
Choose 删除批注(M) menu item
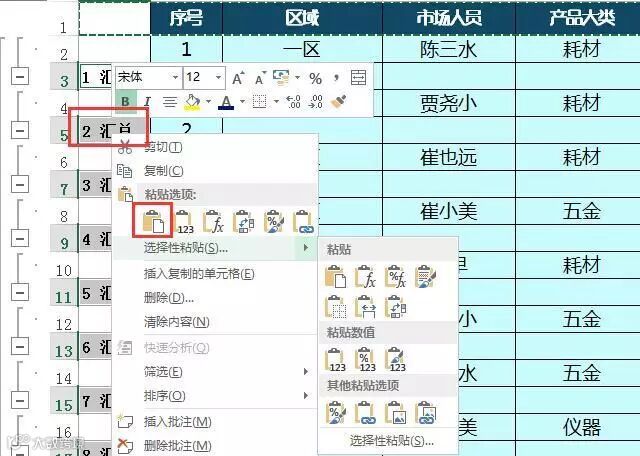click(x=216, y=445)
